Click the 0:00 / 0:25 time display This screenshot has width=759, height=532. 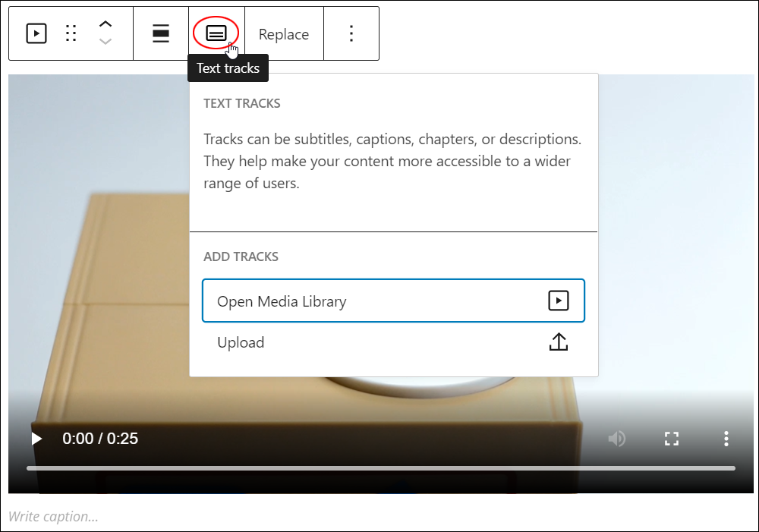click(100, 439)
